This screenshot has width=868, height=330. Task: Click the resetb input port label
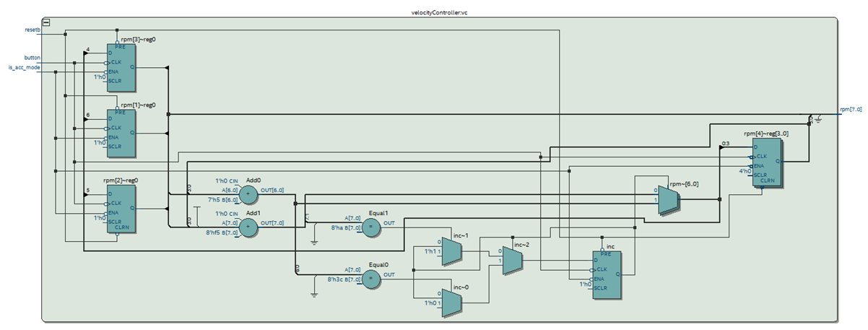(32, 30)
